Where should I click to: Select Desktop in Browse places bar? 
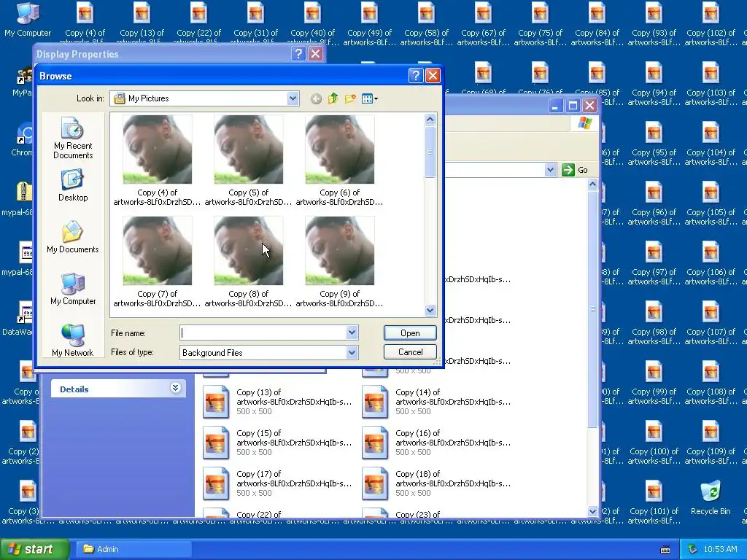(x=73, y=186)
